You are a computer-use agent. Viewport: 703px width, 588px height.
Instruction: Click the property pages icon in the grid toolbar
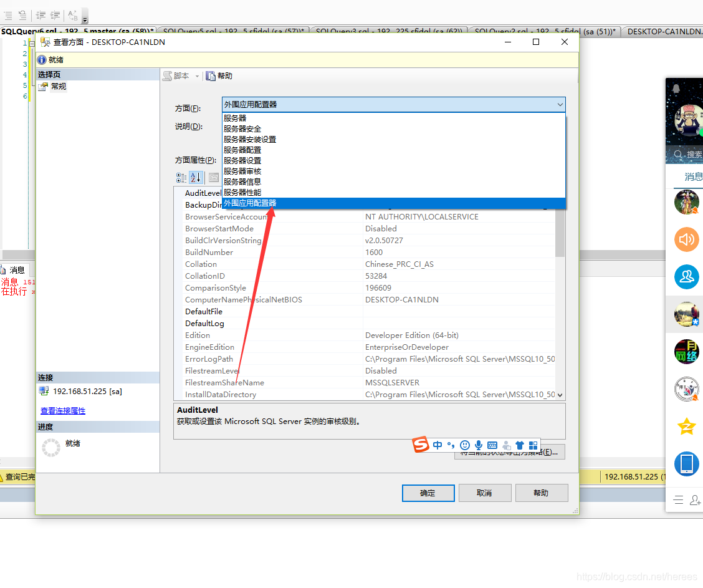(x=214, y=178)
